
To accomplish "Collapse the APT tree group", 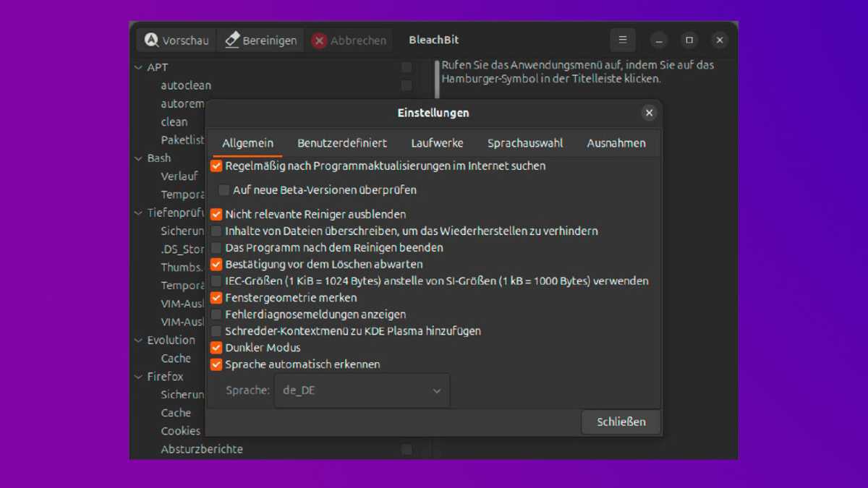I will point(138,67).
